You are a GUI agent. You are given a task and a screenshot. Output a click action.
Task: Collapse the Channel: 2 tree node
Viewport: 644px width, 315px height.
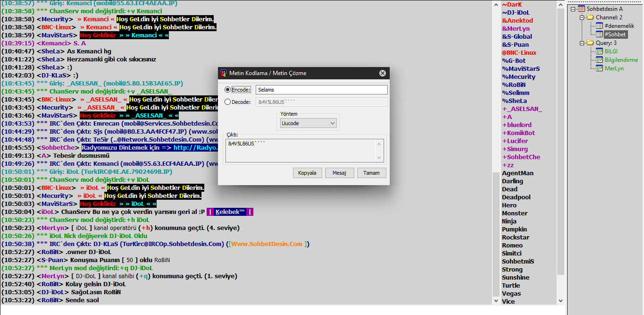pyautogui.click(x=582, y=17)
